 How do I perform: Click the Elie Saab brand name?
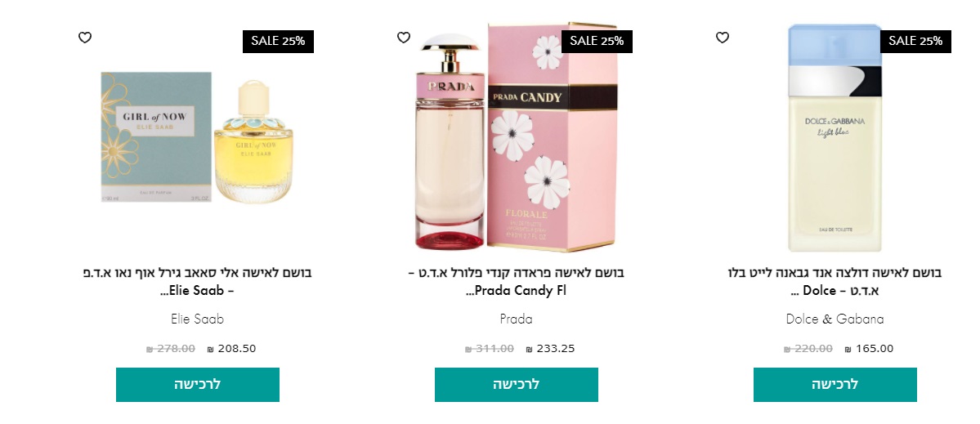point(198,319)
